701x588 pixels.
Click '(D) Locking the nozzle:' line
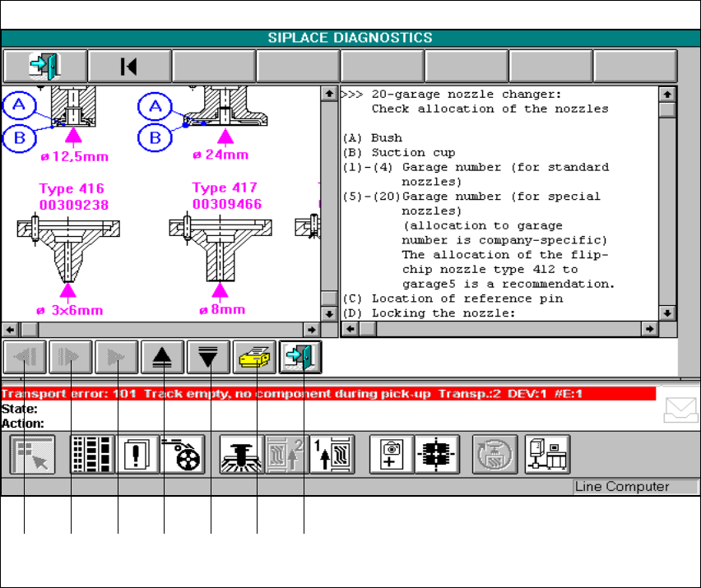[429, 313]
